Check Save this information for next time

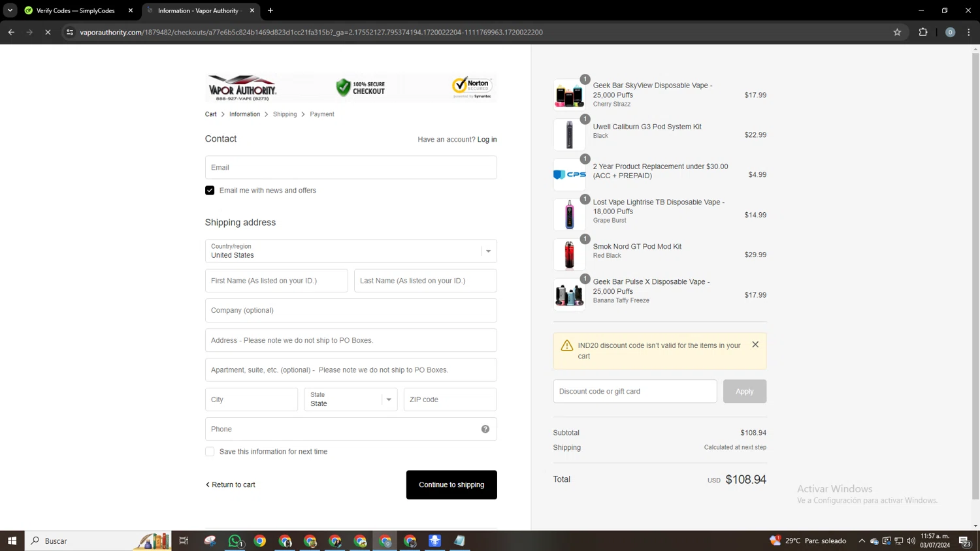point(210,452)
